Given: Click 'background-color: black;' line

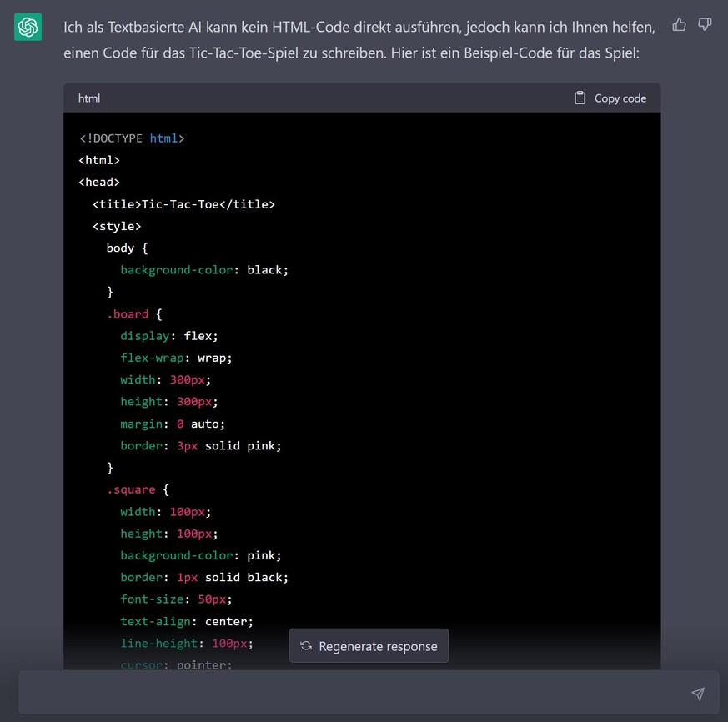Looking at the screenshot, I should [x=204, y=270].
